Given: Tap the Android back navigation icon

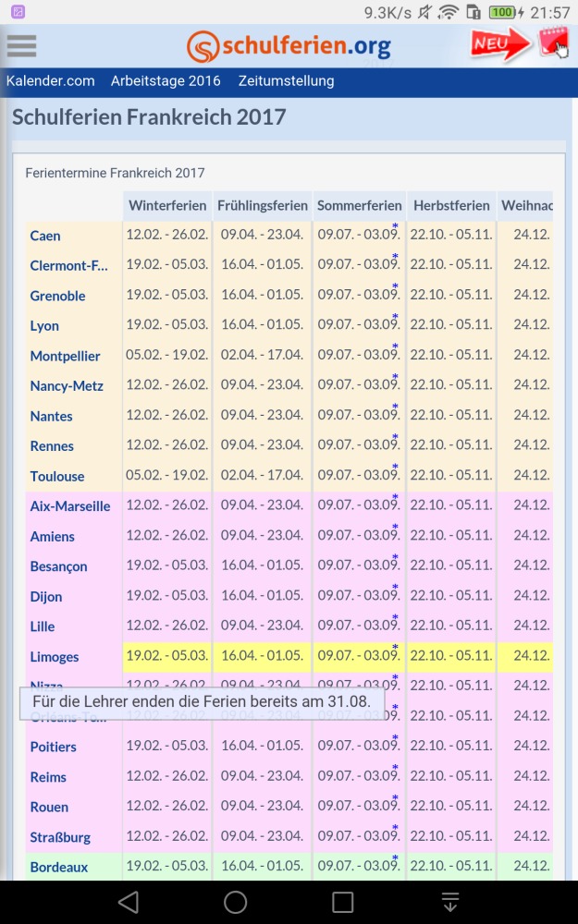Looking at the screenshot, I should click(x=129, y=902).
